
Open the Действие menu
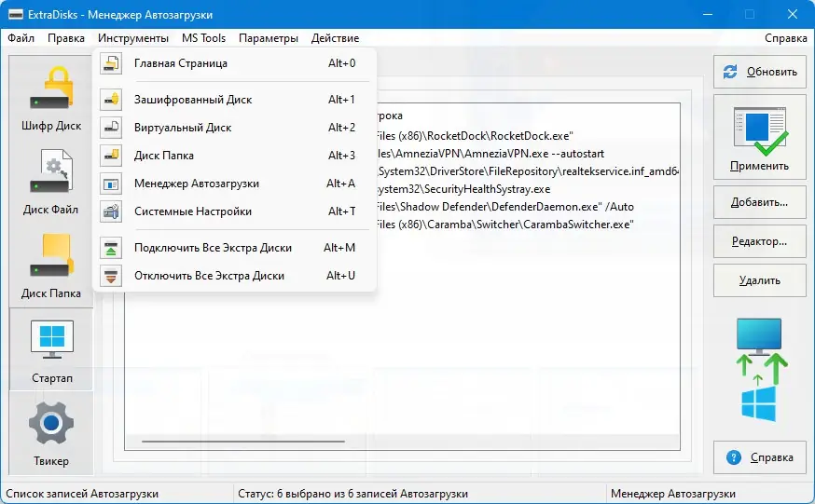pos(336,38)
